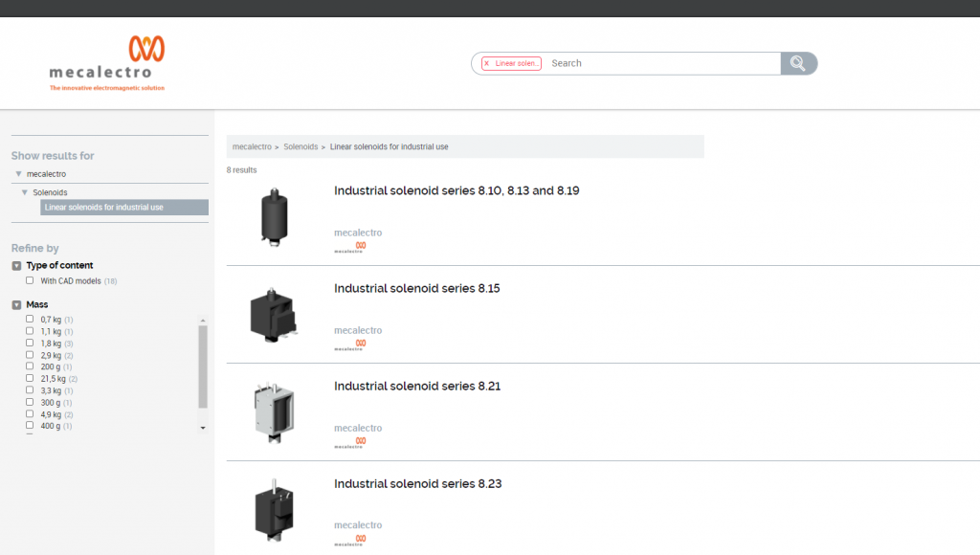Select the series 8.23 solenoid image
This screenshot has height=555, width=980.
pyautogui.click(x=275, y=509)
